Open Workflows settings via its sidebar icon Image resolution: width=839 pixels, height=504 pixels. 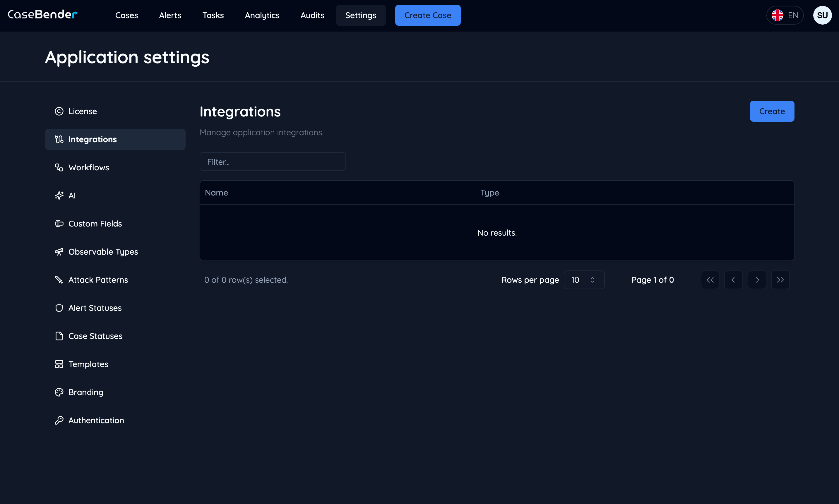coord(59,167)
